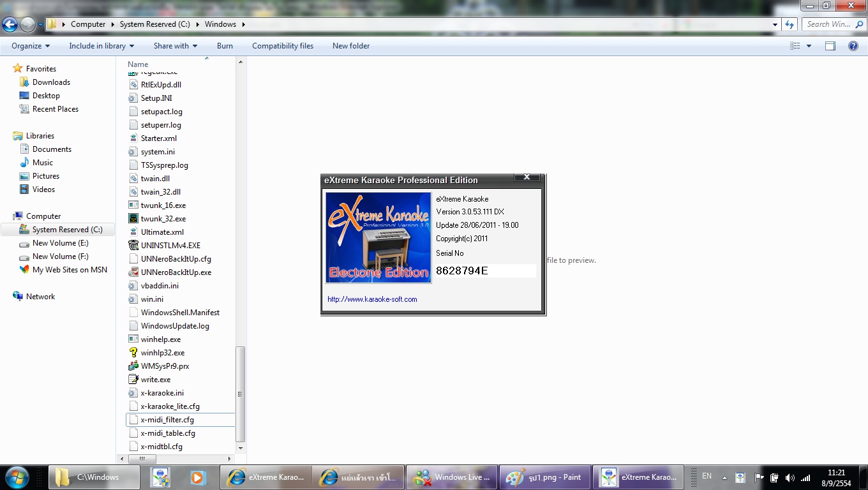868x490 pixels.
Task: Open the karaoke-soft.com link
Action: [372, 299]
